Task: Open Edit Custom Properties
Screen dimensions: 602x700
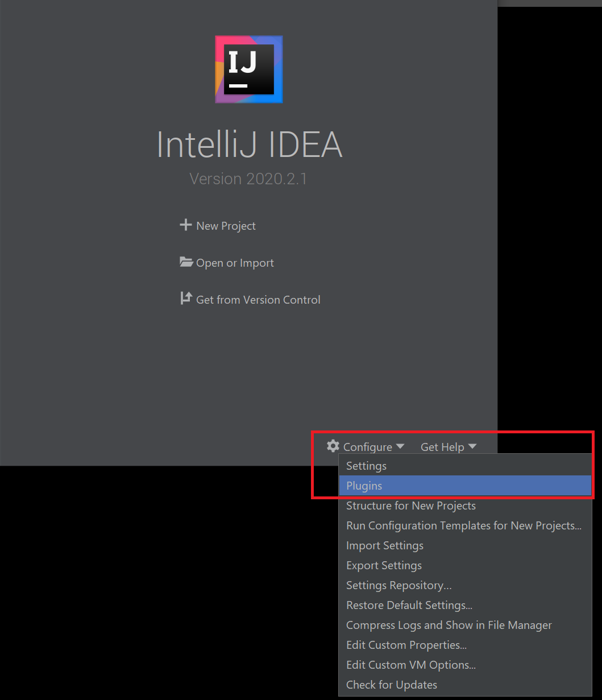Action: coord(465,645)
